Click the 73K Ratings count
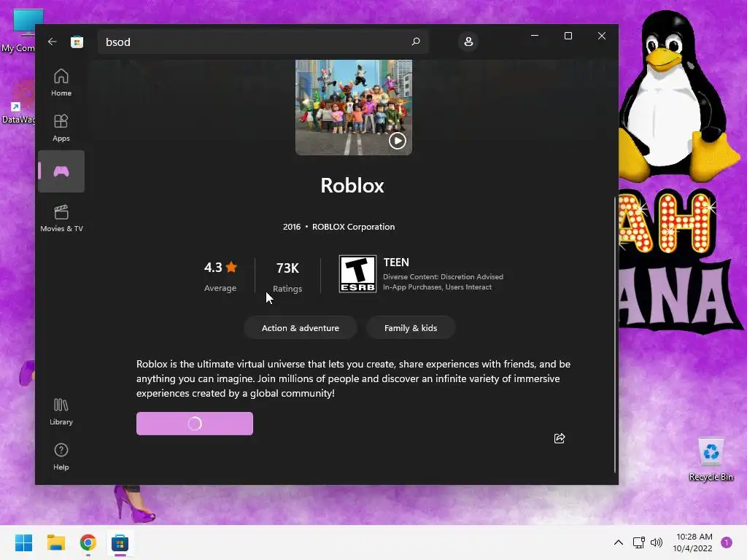This screenshot has width=747, height=560. (287, 276)
